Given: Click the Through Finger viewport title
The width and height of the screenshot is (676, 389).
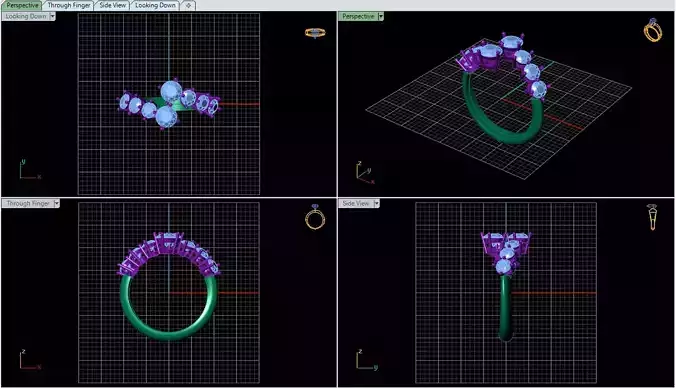Looking at the screenshot, I should [x=28, y=203].
